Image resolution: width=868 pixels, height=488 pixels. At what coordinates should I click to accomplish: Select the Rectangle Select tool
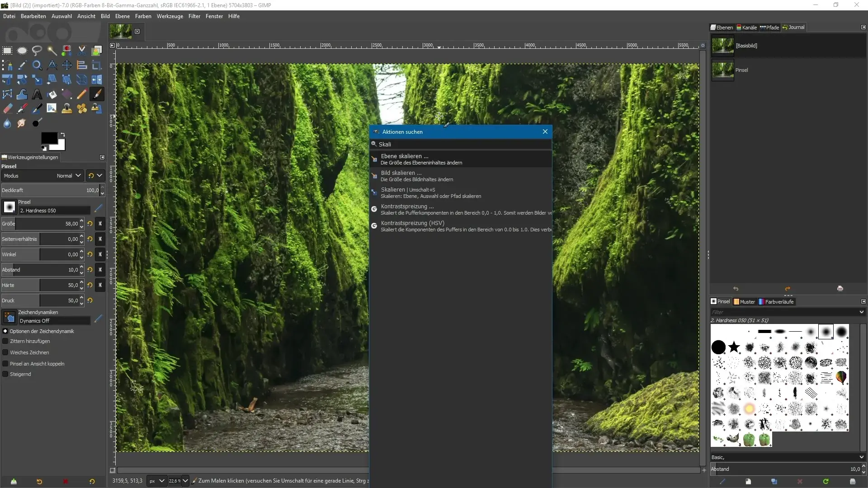coord(7,51)
